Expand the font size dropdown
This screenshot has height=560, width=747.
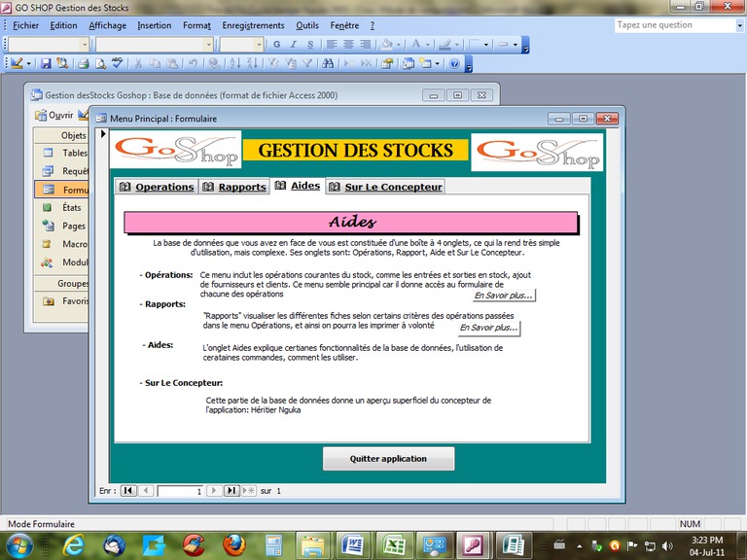[259, 44]
